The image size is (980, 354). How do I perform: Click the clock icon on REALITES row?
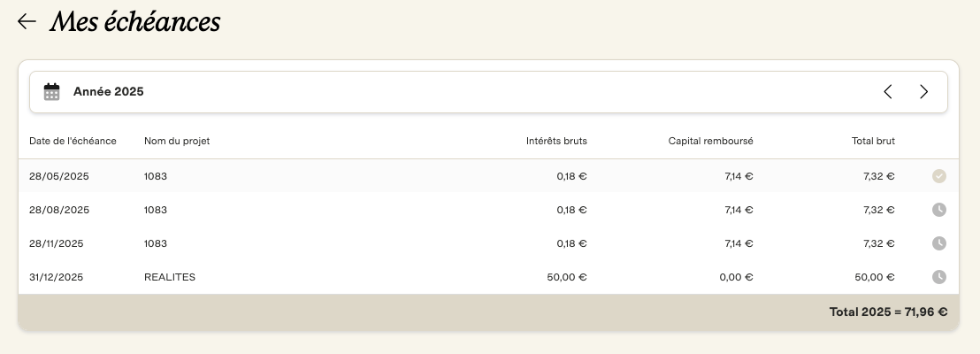click(x=938, y=277)
